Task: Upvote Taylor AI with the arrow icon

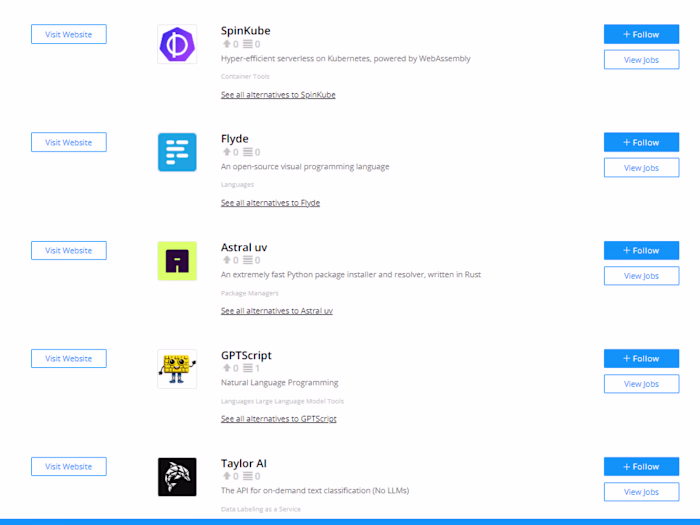Action: pos(227,476)
